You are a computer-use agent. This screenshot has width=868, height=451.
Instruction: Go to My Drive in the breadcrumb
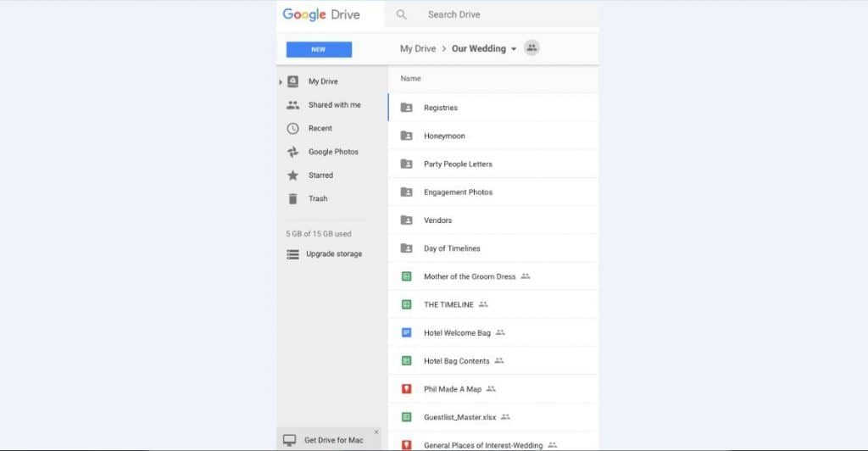point(417,49)
